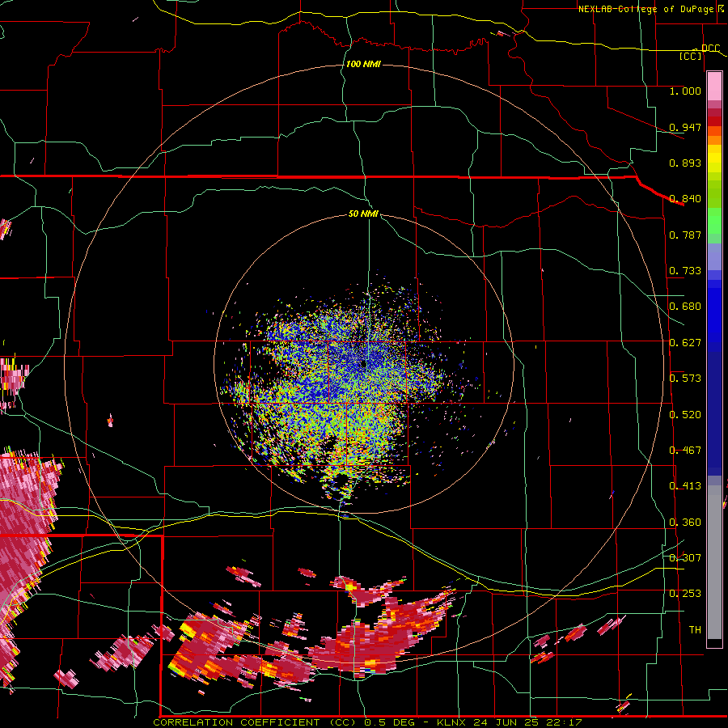728x728 pixels.
Task: Click the 0.840 legend value
Action: point(685,199)
